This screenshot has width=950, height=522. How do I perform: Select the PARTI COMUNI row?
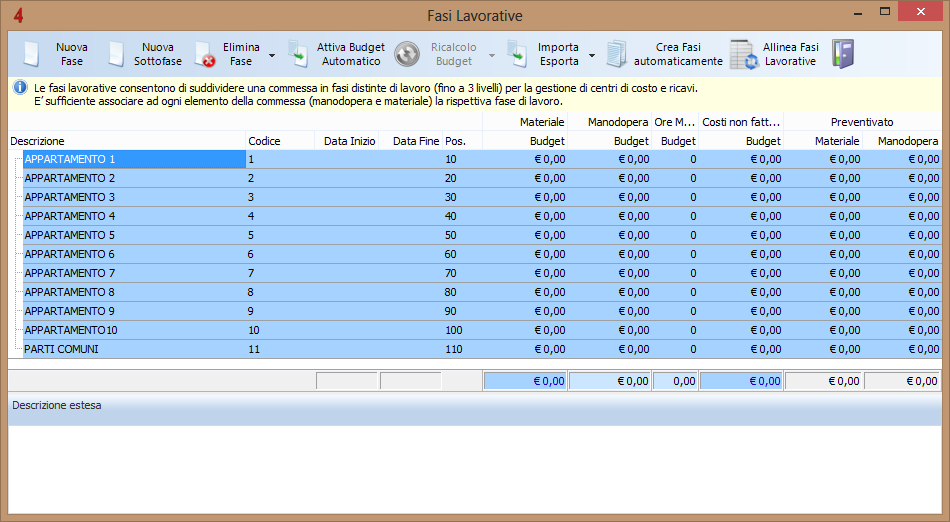tap(482, 349)
